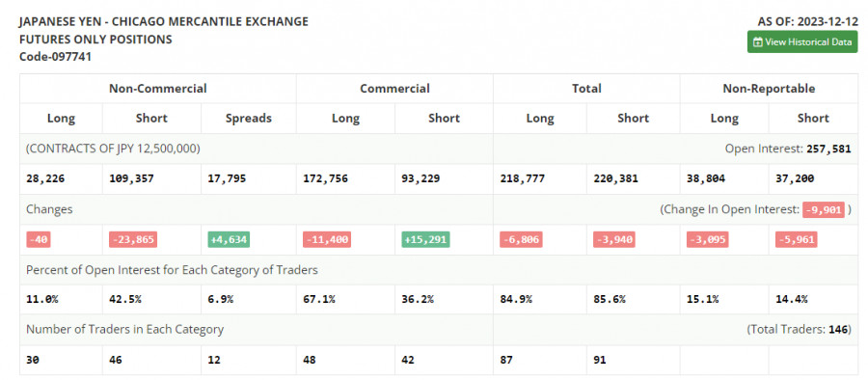868x380 pixels.
Task: Click the AS OF: 2023-12-12 date
Action: coord(807,22)
